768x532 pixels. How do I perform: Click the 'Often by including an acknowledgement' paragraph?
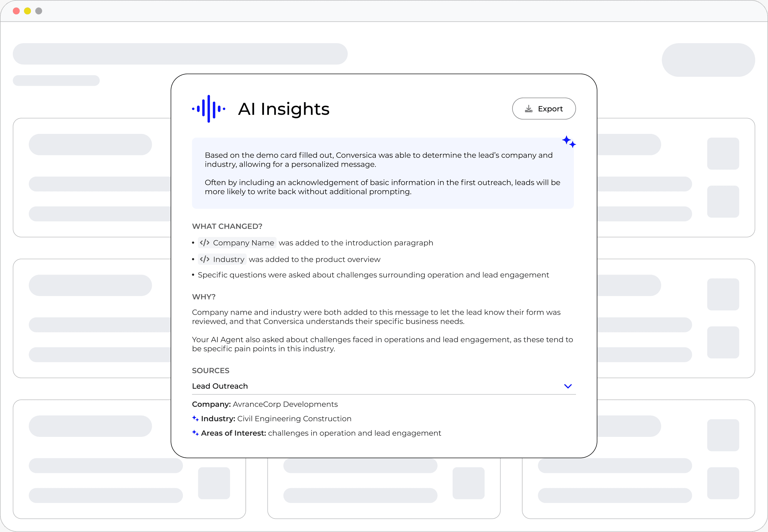(x=382, y=187)
